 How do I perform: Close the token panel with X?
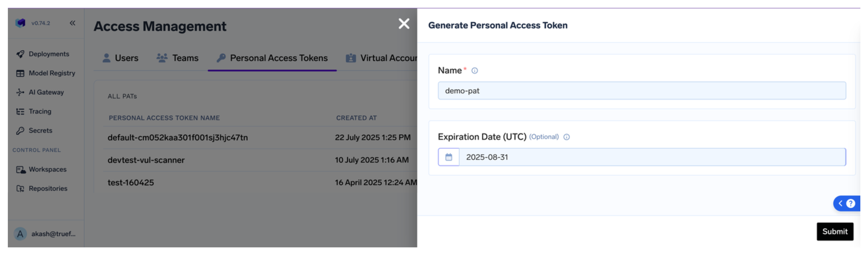pyautogui.click(x=404, y=24)
